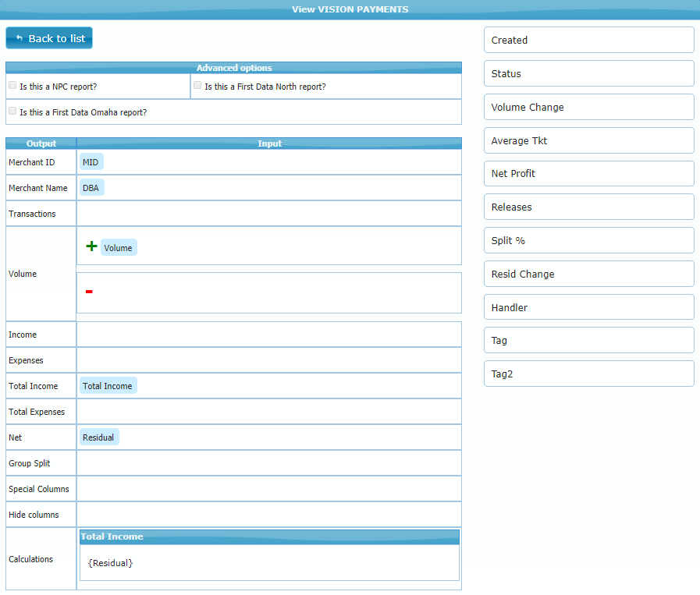Select the Residual tag in Net row
700x595 pixels.
[98, 437]
